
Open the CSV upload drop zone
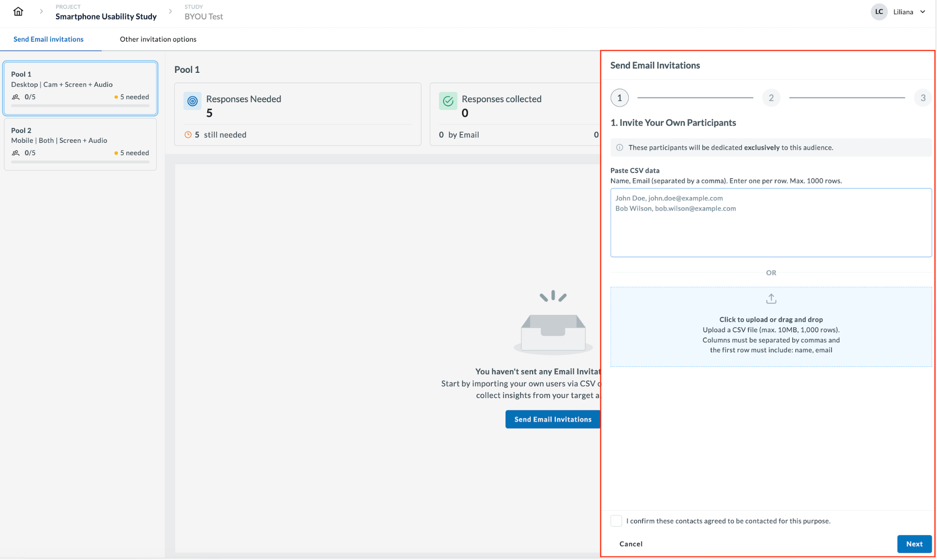pyautogui.click(x=771, y=327)
